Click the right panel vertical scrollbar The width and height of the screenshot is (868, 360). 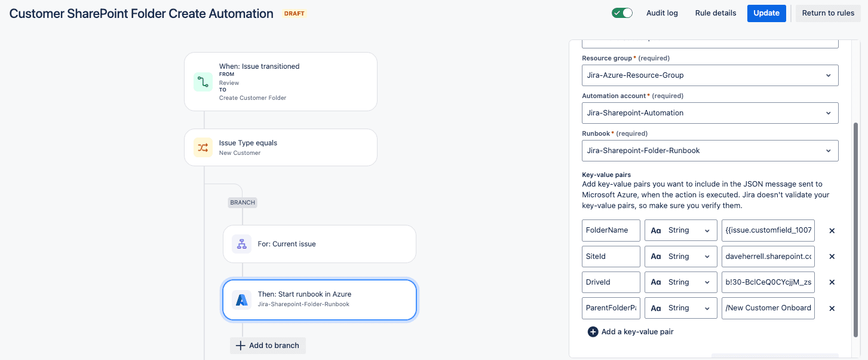855,230
